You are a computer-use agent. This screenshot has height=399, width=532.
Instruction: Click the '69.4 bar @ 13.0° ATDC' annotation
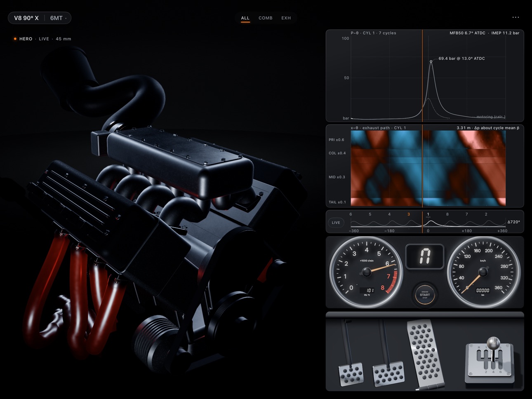(x=461, y=59)
